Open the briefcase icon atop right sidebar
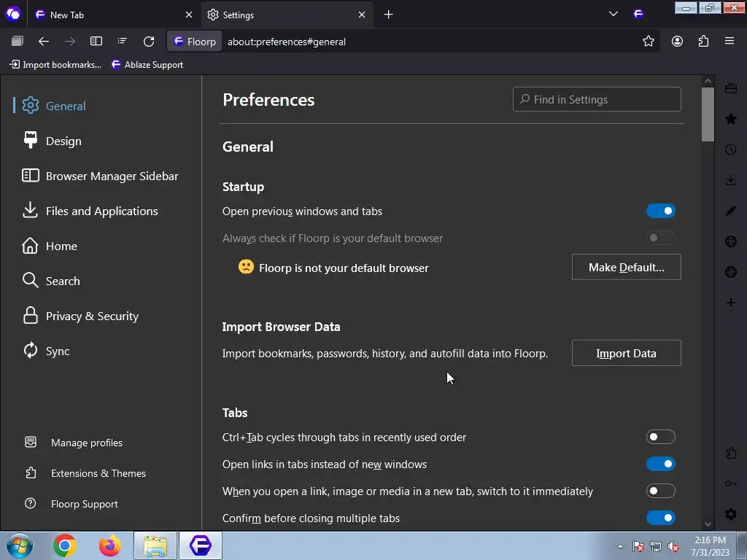Viewport: 747px width, 560px height. (731, 88)
